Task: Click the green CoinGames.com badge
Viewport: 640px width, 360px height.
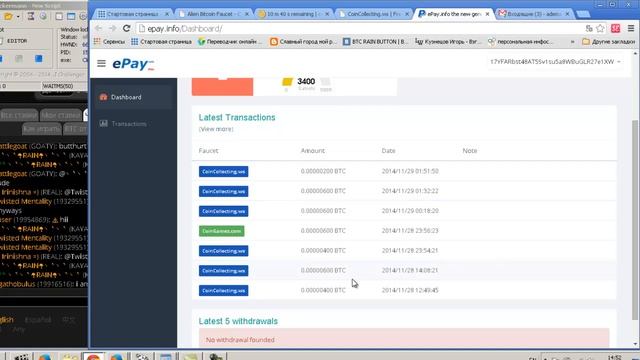Action: [x=222, y=231]
